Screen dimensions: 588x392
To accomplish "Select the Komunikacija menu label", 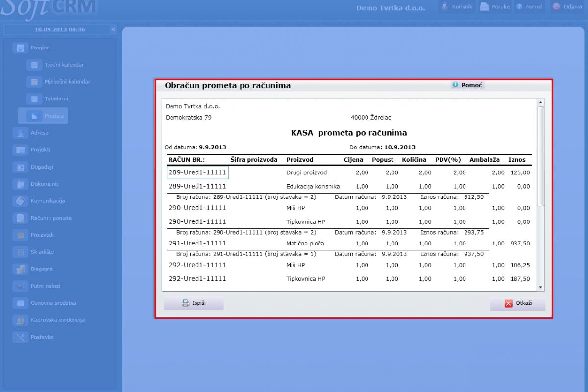I will pos(48,201).
